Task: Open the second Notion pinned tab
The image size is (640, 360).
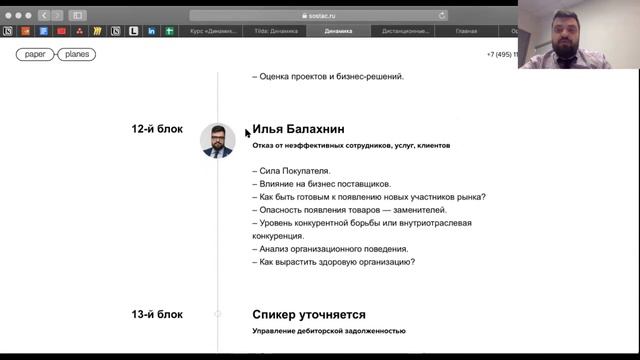Action: coord(116,31)
